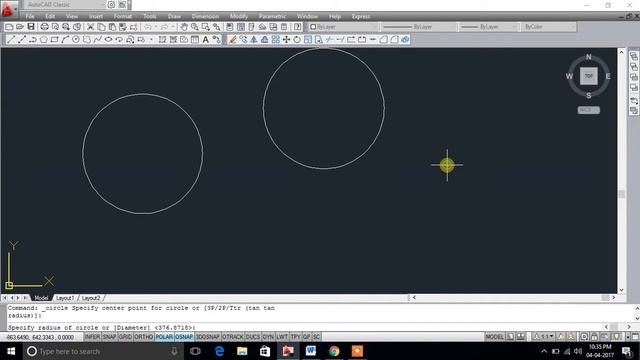The width and height of the screenshot is (640, 360).
Task: Click the N direction on the ViewCube compass
Action: pos(589,57)
